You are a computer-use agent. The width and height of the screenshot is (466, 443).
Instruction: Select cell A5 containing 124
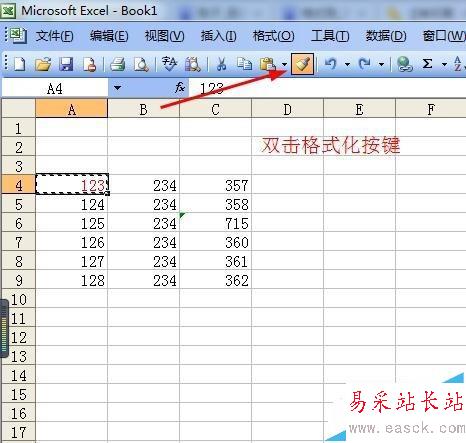click(x=72, y=204)
